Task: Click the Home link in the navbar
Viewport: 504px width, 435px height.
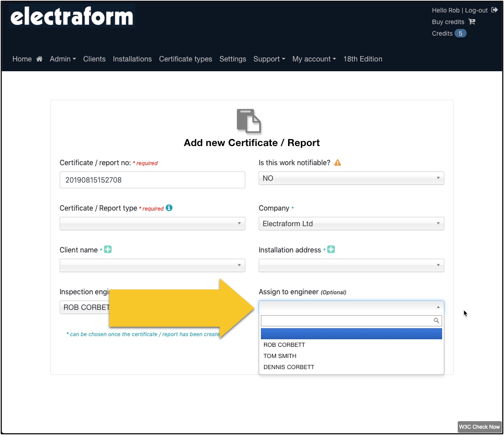Action: [22, 59]
